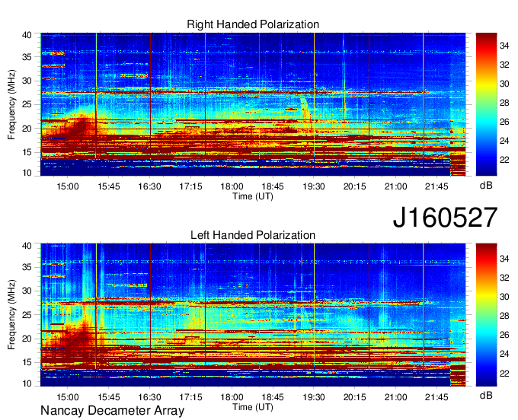Click the 21:00 time tick of Left Handed plot
Screen dimensions: 518x420
pyautogui.click(x=395, y=397)
